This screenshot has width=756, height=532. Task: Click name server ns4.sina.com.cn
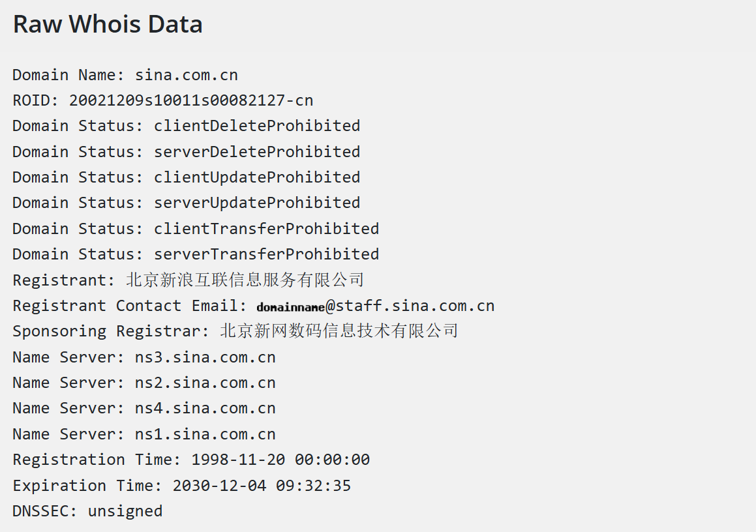tap(205, 408)
